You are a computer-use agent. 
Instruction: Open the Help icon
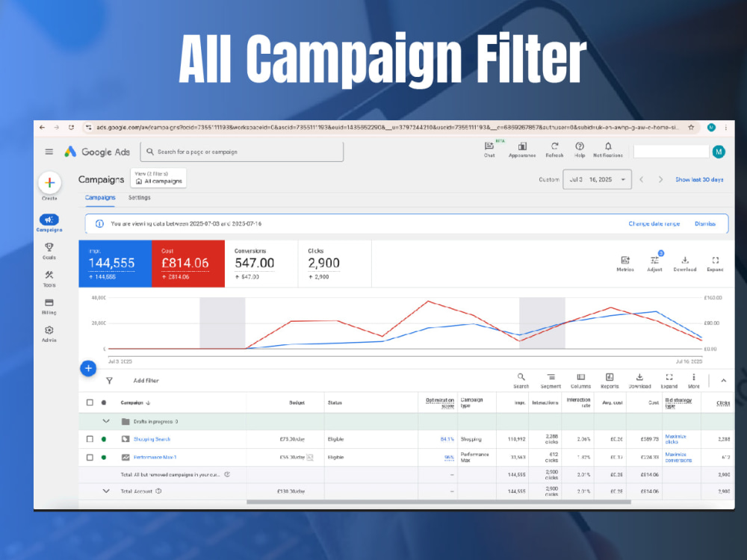(580, 149)
